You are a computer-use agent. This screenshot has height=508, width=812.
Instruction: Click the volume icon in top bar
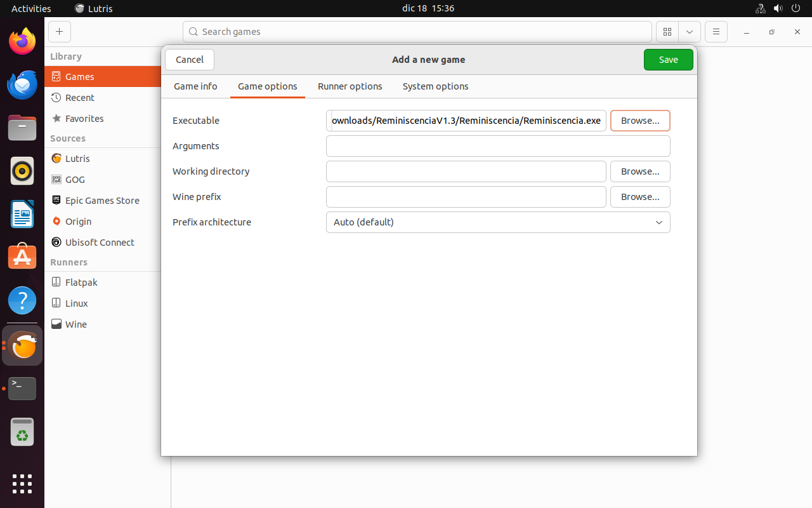778,8
